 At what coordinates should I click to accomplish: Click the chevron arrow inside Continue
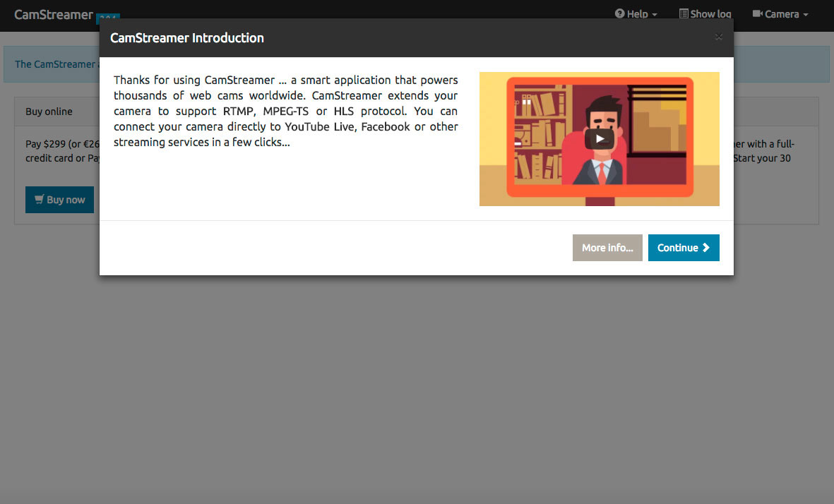point(705,248)
